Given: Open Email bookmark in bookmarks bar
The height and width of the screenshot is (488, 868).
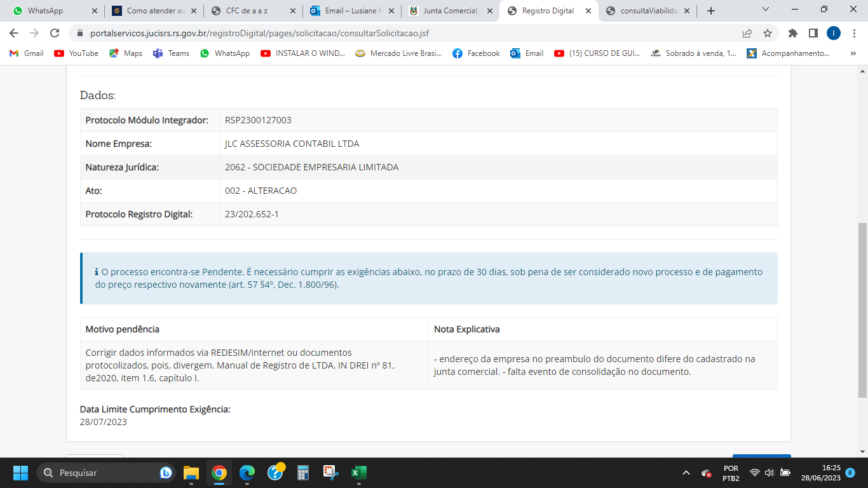Looking at the screenshot, I should 527,53.
